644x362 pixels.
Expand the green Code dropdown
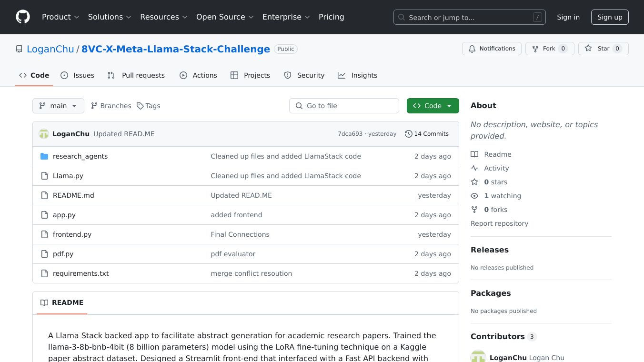433,106
